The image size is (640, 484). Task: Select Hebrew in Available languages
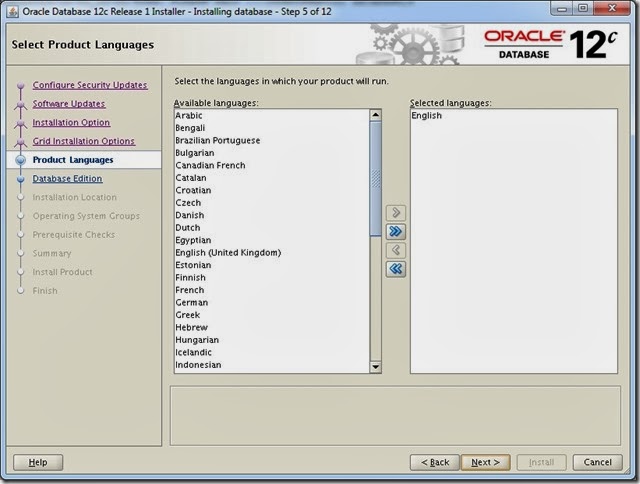tap(271, 327)
